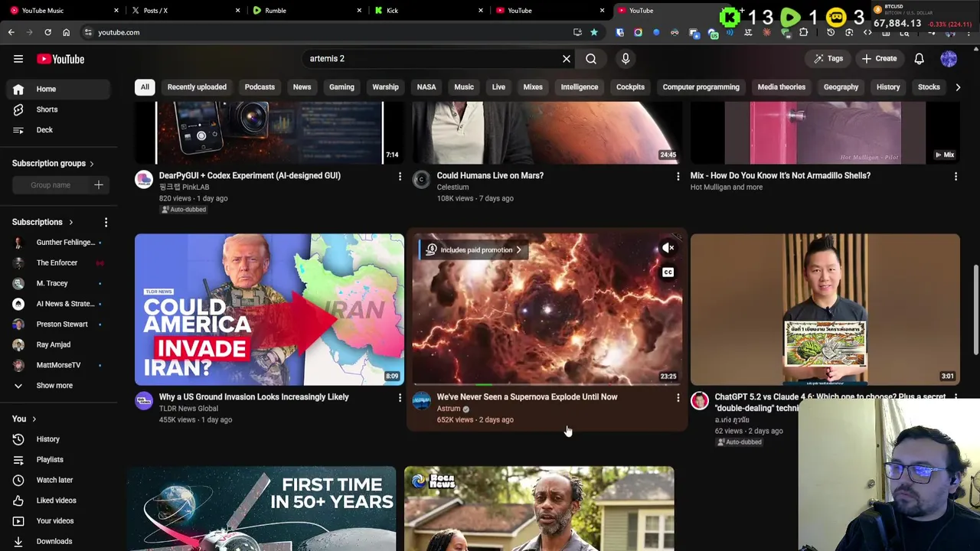Seek the Supernova preview progress bar
980x551 pixels.
[x=547, y=385]
